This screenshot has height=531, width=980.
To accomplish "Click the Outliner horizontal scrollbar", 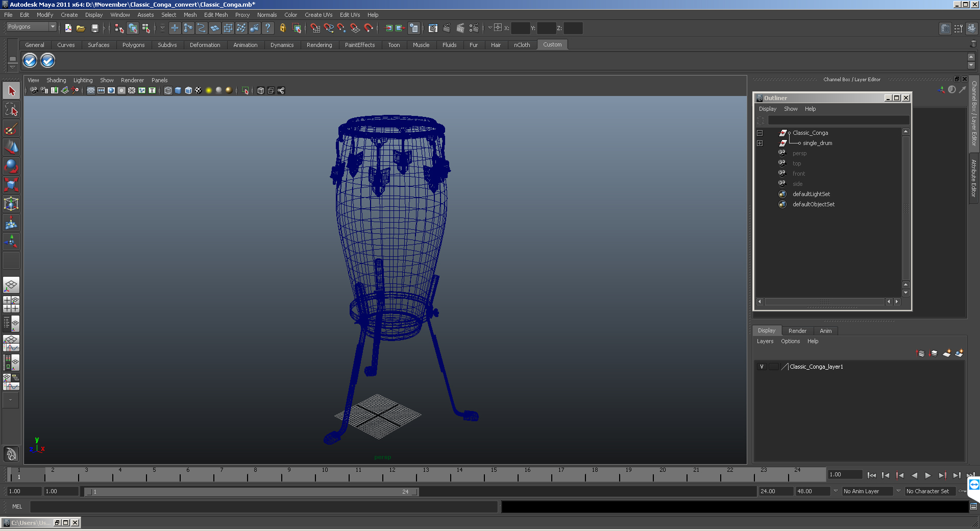I will point(824,302).
